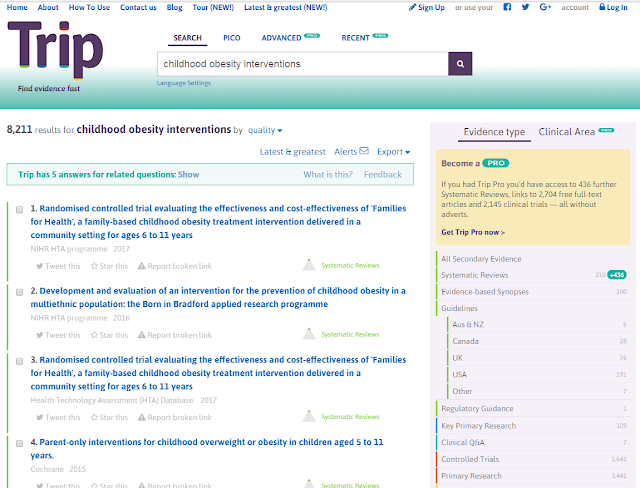Click the What is this? link
Screen dimensions: 640x488
328,175
